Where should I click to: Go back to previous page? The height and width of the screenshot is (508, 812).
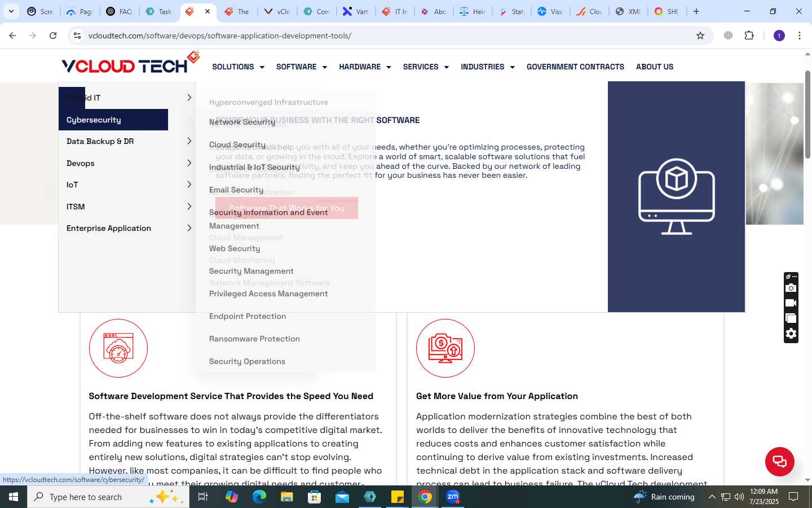click(12, 36)
